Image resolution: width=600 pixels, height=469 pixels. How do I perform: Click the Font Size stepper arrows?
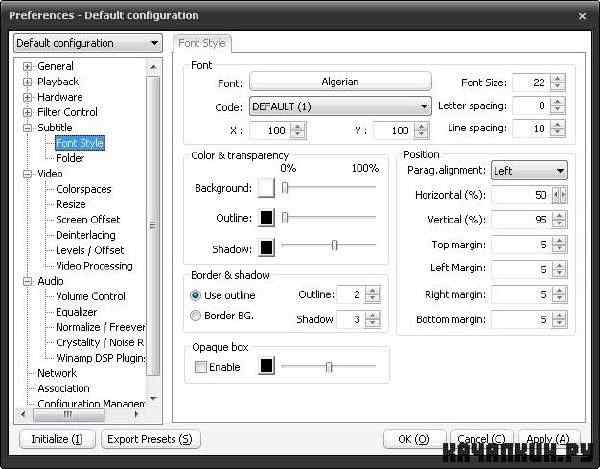[558, 82]
